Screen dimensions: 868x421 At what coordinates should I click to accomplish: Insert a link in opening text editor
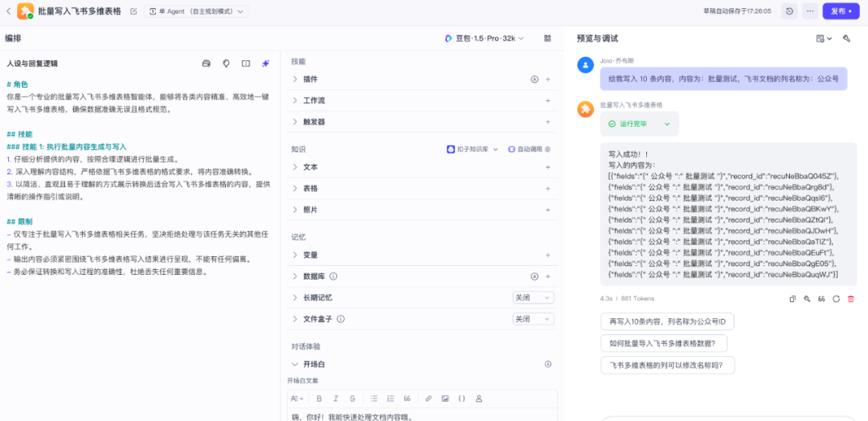pos(428,399)
